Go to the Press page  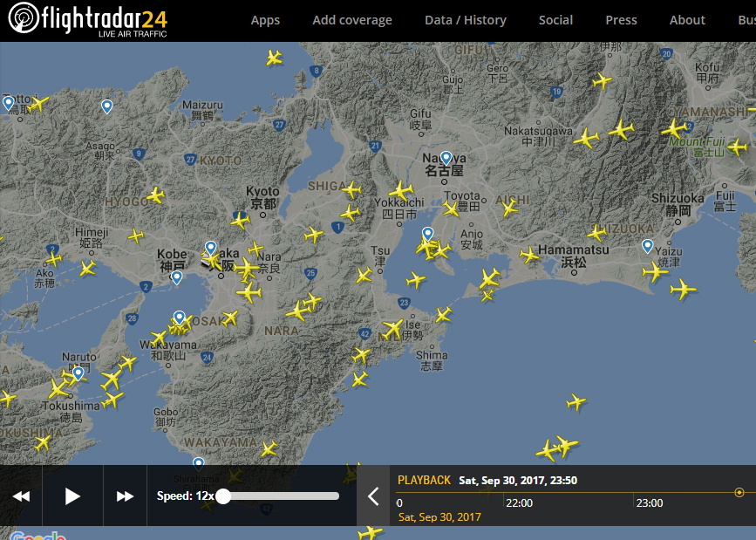(x=621, y=20)
